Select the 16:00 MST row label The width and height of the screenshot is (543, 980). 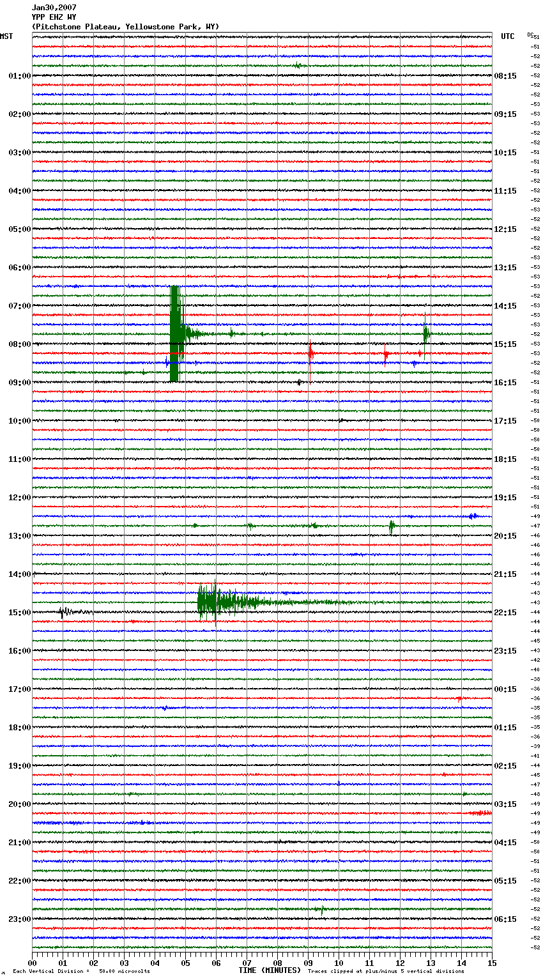click(x=19, y=651)
